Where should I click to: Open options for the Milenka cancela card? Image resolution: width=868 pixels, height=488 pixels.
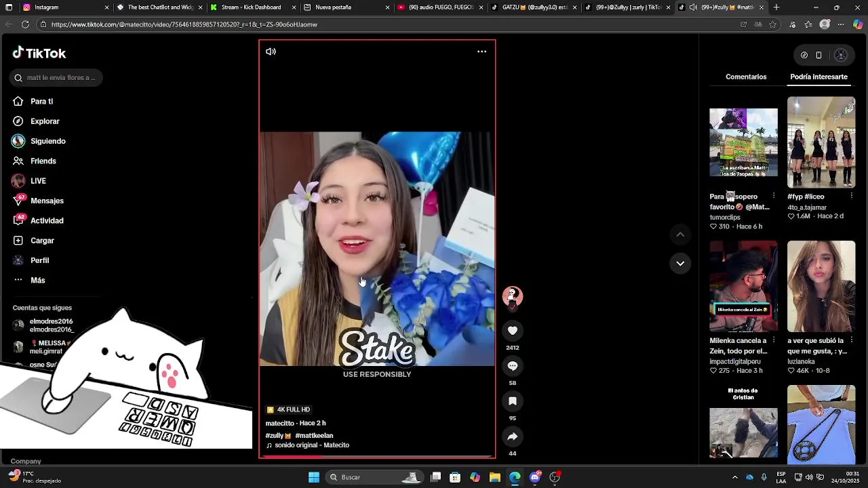(x=774, y=341)
